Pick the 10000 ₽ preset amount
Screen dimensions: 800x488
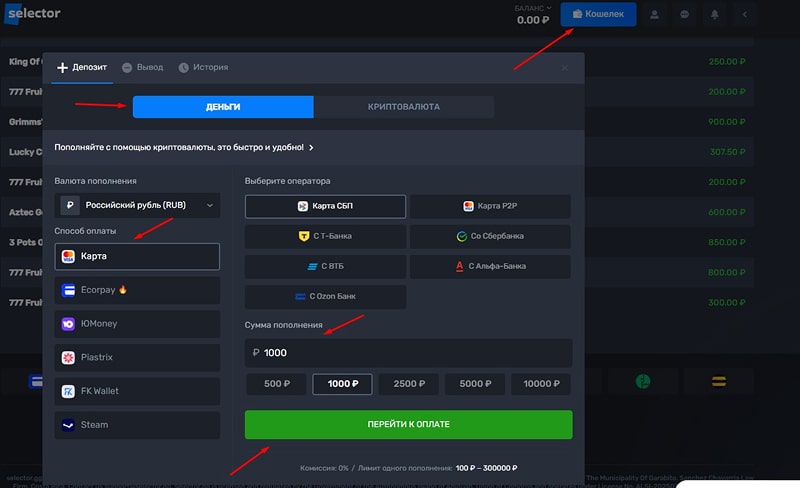tap(541, 384)
